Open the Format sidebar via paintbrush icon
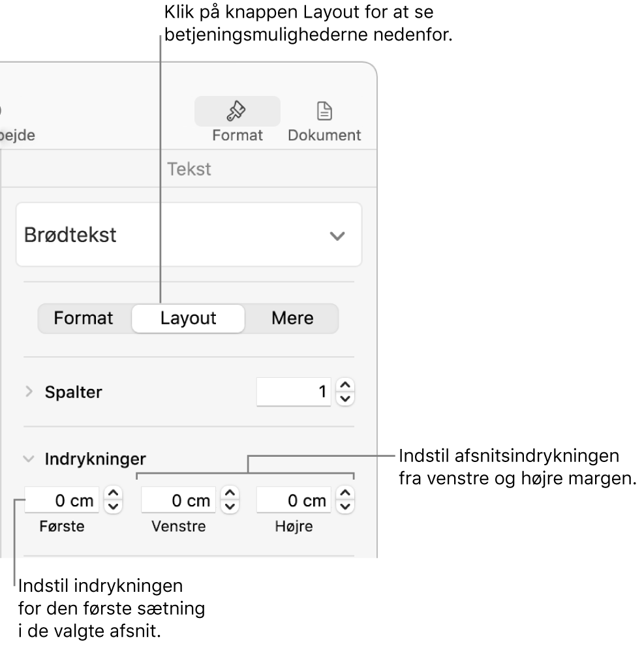 pos(237,111)
